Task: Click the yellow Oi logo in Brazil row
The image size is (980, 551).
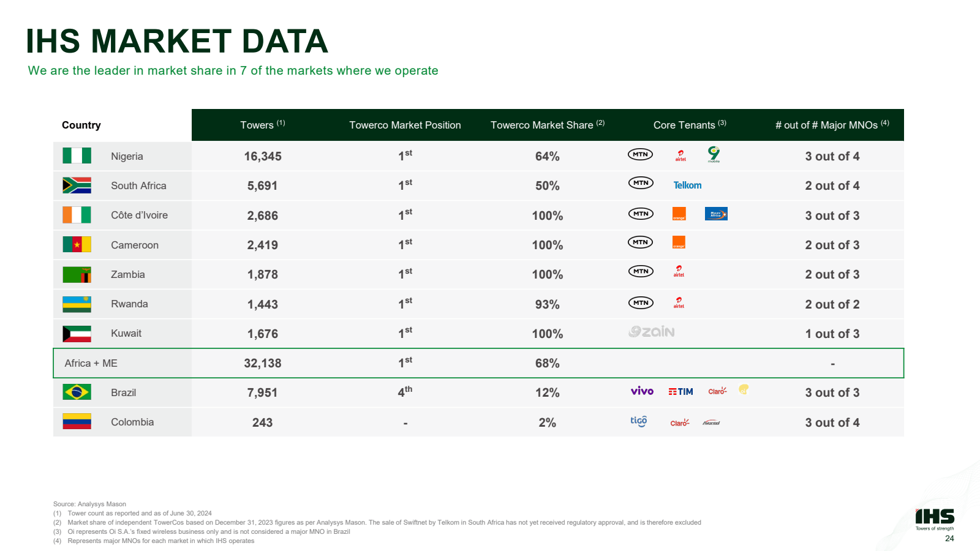Action: click(744, 389)
